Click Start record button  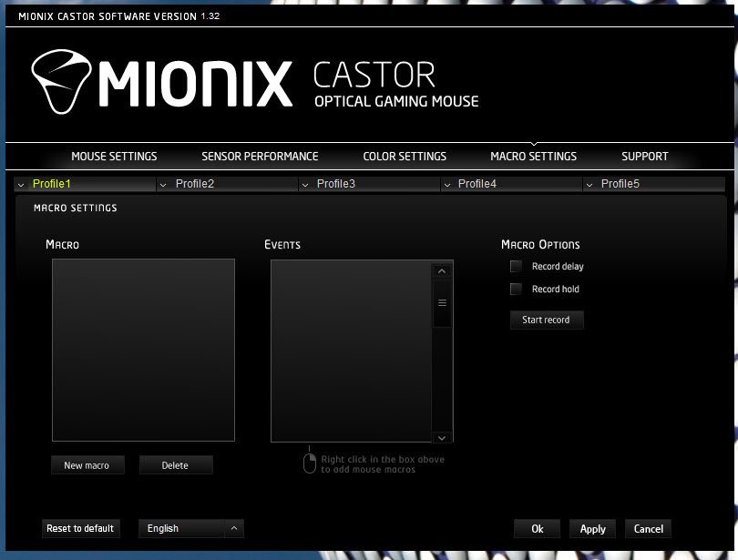547,320
